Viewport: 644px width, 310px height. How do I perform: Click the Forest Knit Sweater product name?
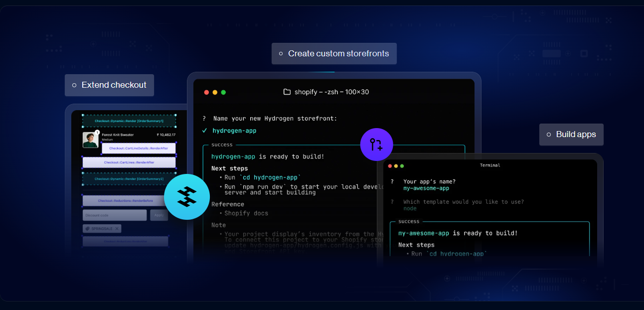pos(118,135)
